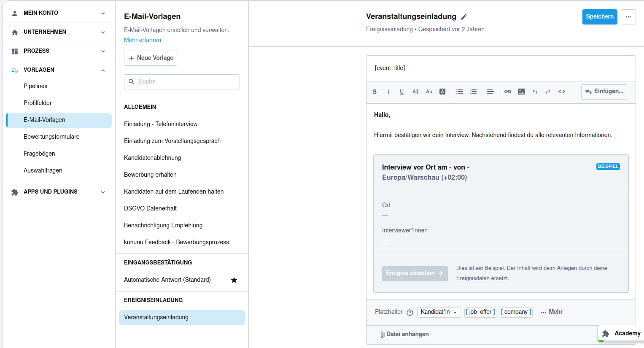Open the text color icon
Screen dimensions: 644x348
click(x=442, y=92)
